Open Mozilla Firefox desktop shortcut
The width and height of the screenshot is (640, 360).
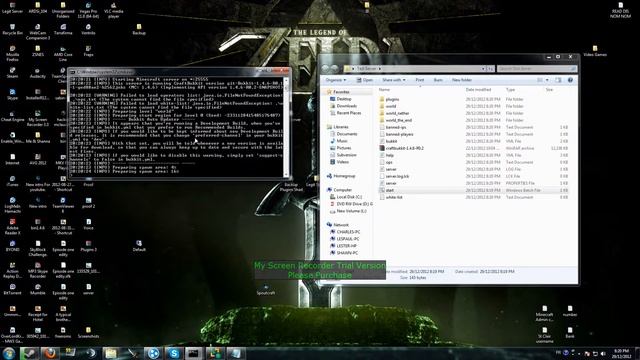coord(12,53)
